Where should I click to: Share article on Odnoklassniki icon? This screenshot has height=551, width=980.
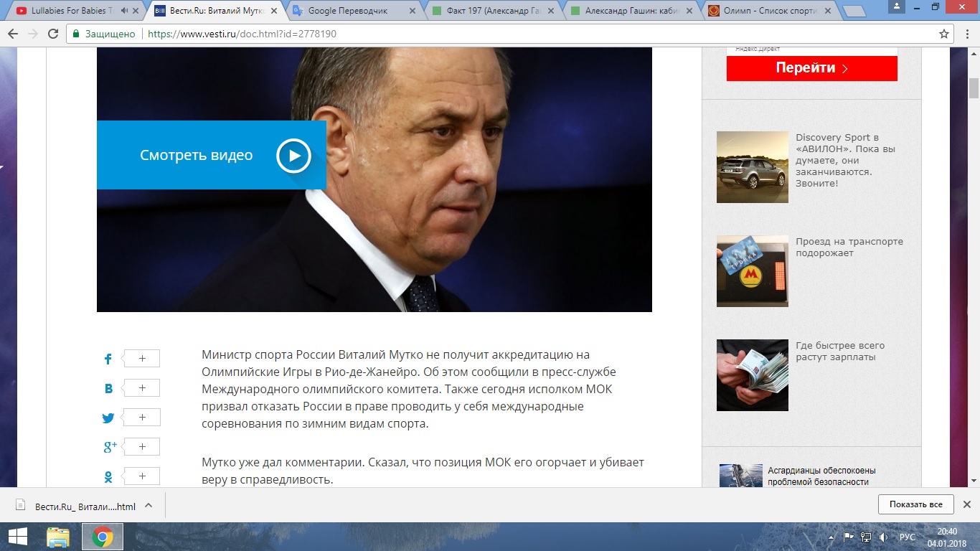coord(108,476)
